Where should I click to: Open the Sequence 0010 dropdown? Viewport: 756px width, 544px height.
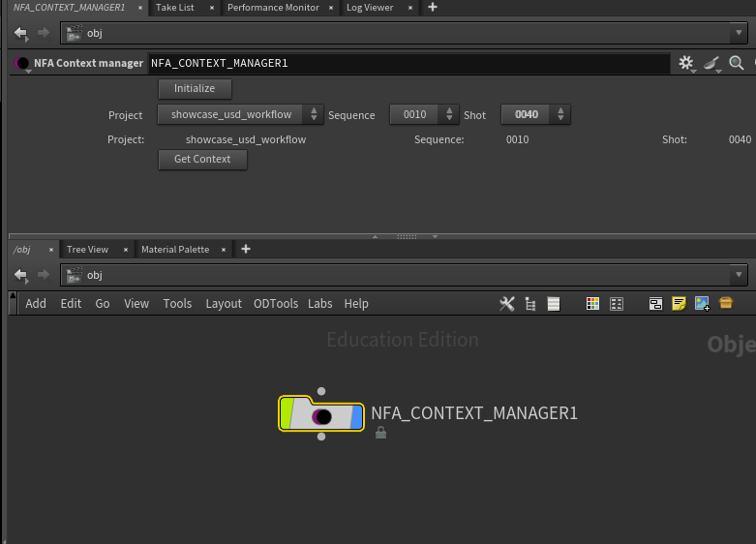424,115
